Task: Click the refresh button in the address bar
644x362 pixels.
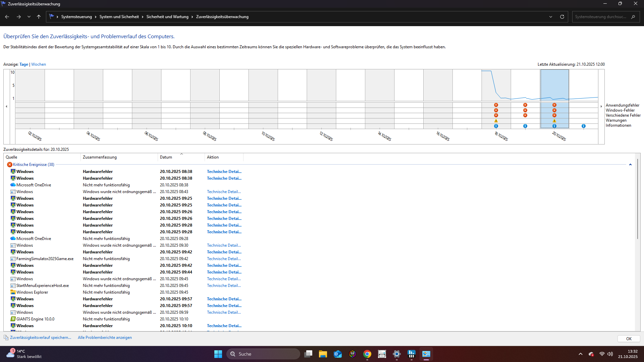Action: tap(562, 17)
